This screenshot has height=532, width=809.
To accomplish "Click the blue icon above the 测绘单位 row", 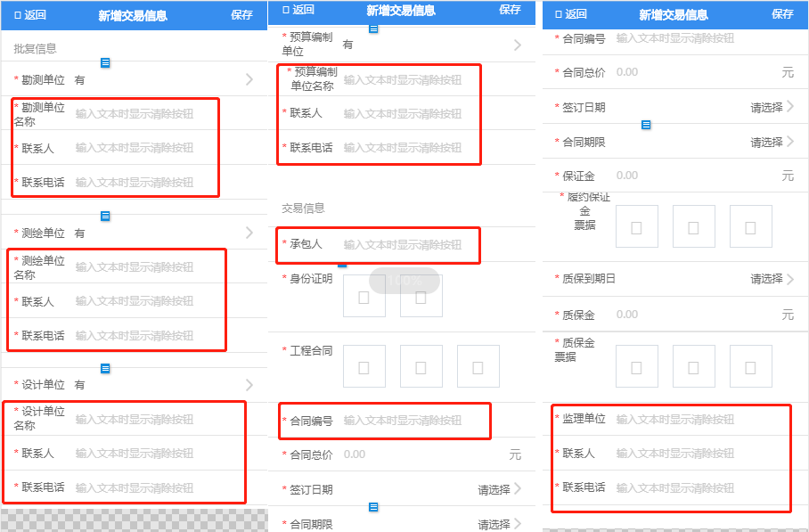I will coord(105,216).
